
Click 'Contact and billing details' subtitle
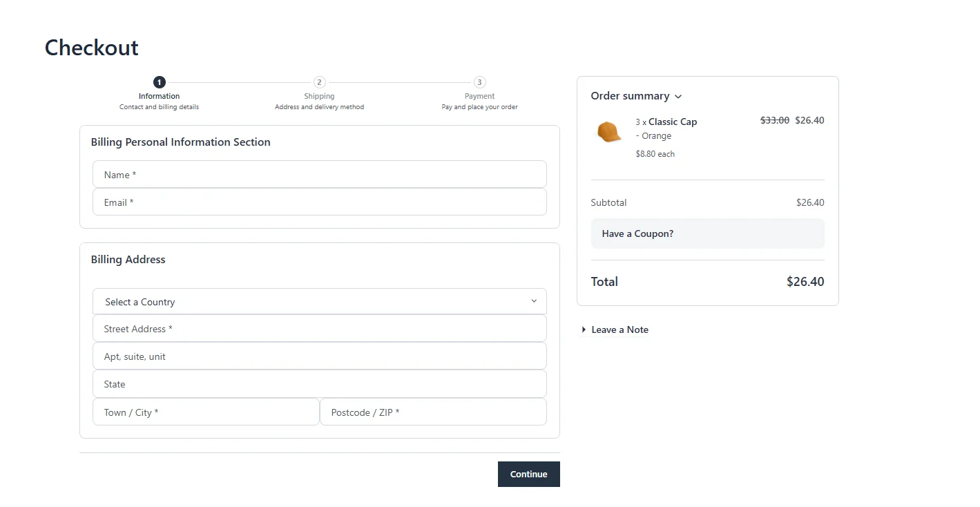coord(160,107)
